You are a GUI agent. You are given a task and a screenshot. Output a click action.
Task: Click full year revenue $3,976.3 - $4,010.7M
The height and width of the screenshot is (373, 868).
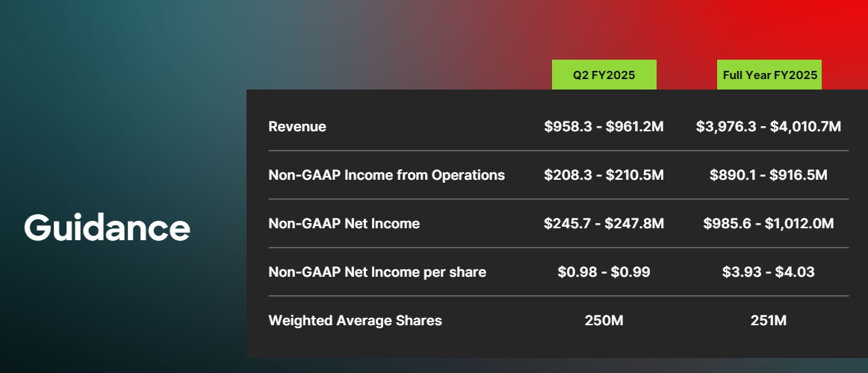tap(769, 127)
